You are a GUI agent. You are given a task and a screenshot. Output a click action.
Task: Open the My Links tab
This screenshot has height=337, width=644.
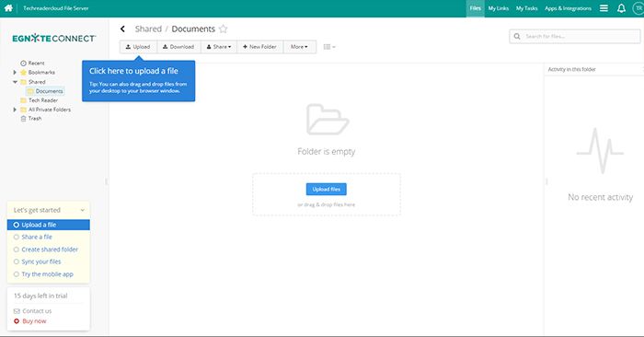499,8
